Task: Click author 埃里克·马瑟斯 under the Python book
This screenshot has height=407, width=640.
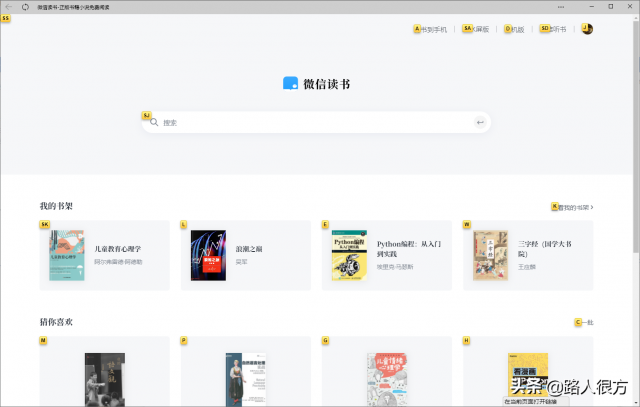Action: [395, 267]
